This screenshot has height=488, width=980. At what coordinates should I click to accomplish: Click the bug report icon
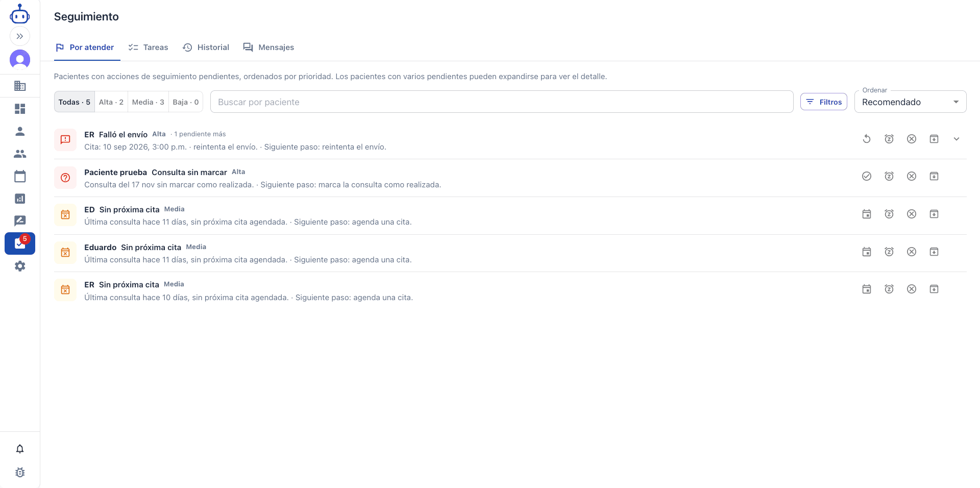point(20,472)
